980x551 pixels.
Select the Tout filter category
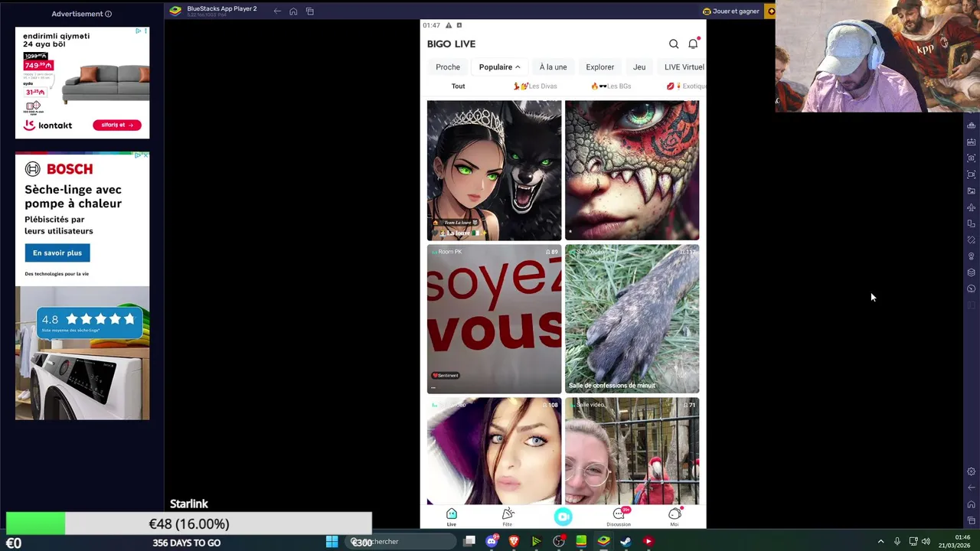click(458, 86)
